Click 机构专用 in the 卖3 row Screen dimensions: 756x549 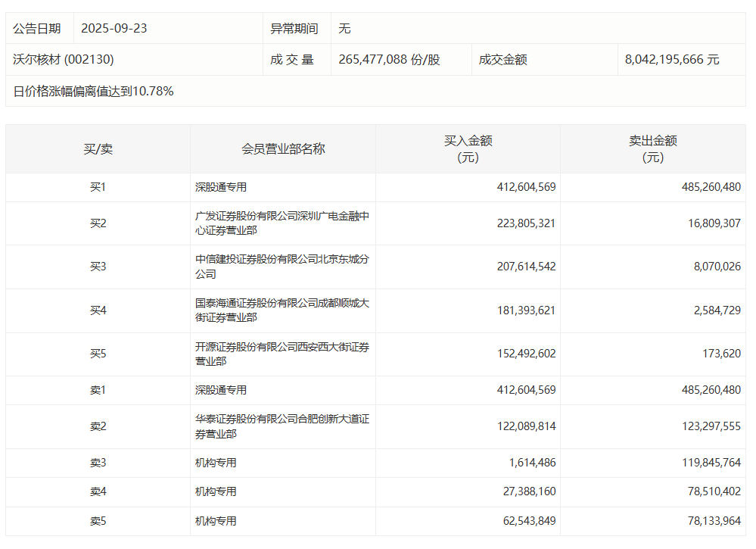click(216, 463)
